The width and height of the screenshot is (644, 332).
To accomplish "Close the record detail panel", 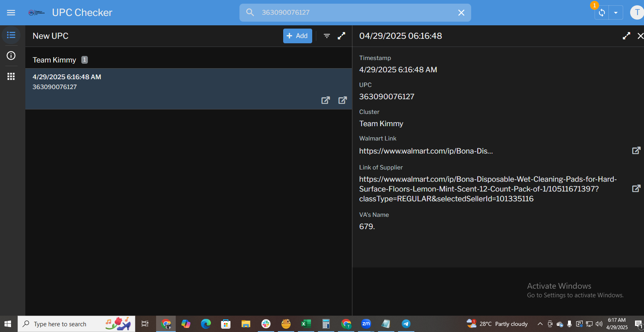I will click(640, 36).
